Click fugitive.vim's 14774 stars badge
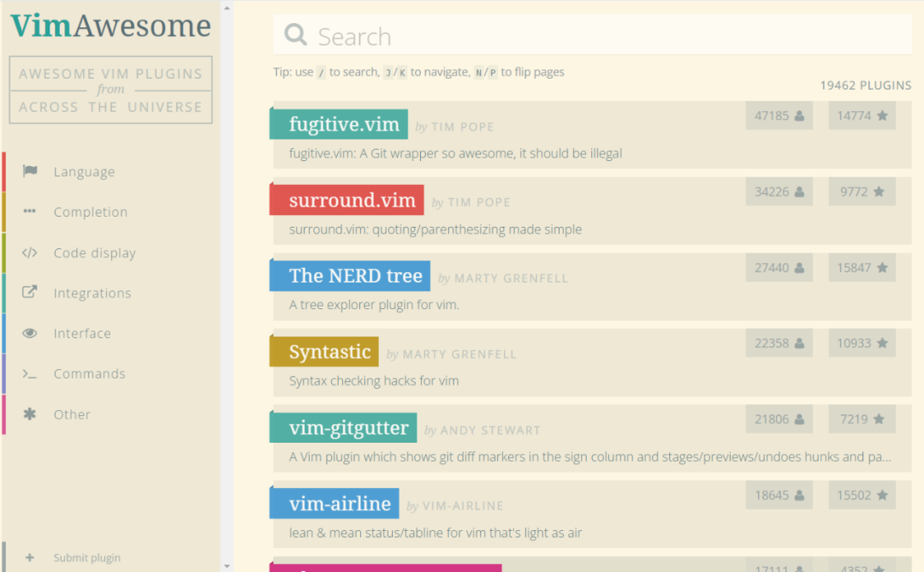 point(862,116)
